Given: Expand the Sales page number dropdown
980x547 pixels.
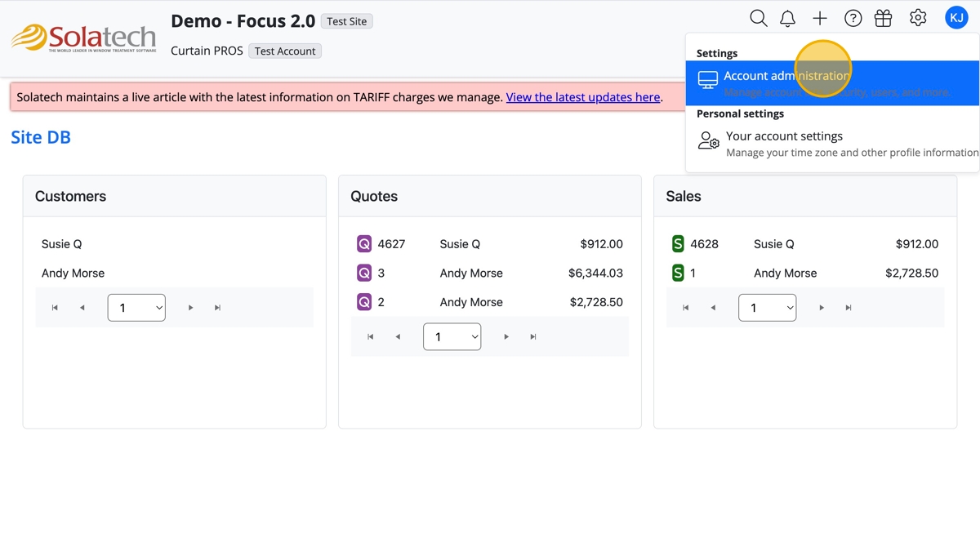Looking at the screenshot, I should (x=767, y=308).
